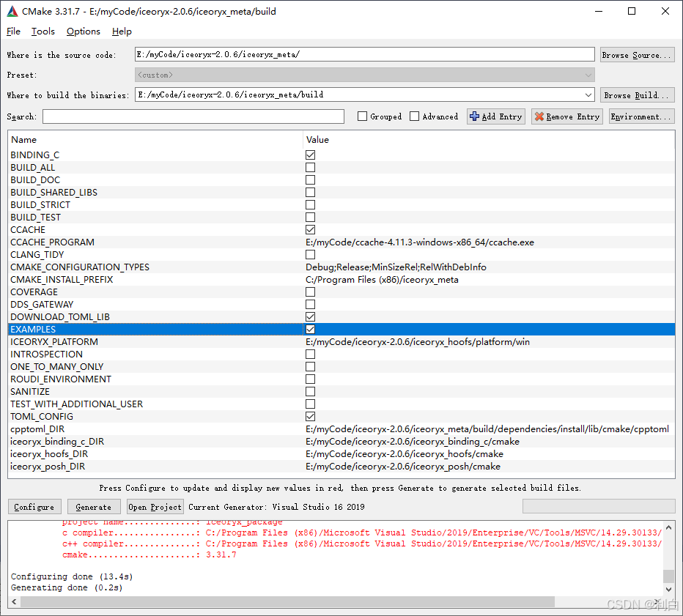Viewport: 683px width, 616px height.
Task: Select CMAKE_CONFIGURATION_TYPES value
Action: [396, 267]
